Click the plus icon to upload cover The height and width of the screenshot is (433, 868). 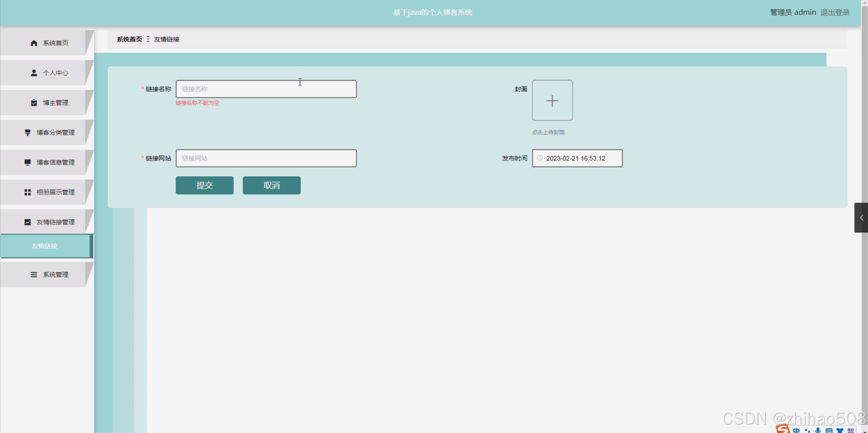pyautogui.click(x=552, y=101)
